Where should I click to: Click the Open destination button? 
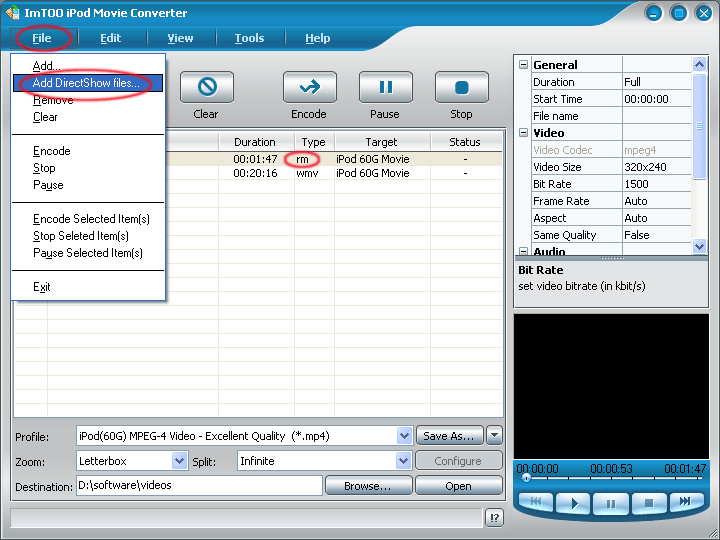coord(458,486)
